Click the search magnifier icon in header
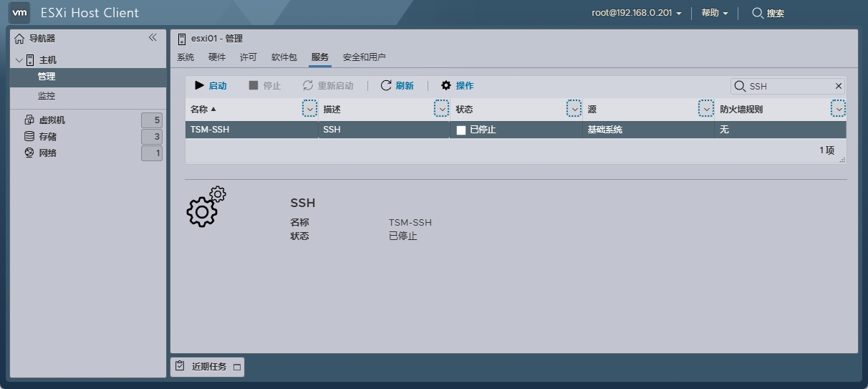 (758, 13)
